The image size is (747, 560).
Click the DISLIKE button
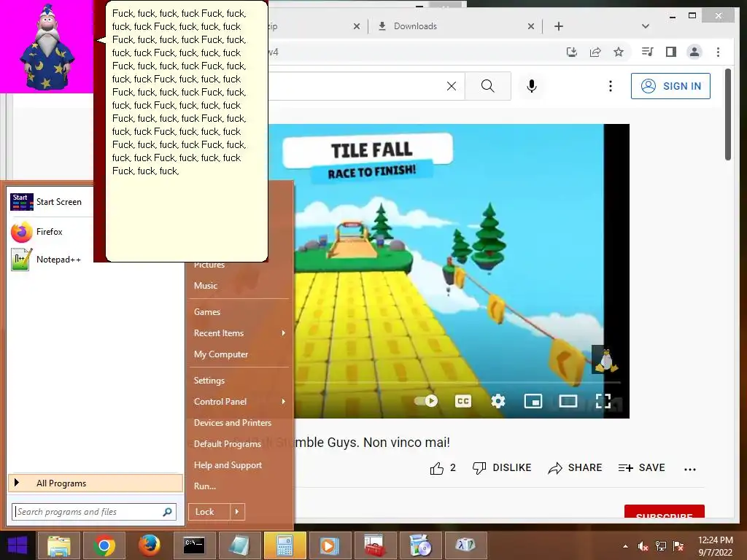click(x=502, y=468)
